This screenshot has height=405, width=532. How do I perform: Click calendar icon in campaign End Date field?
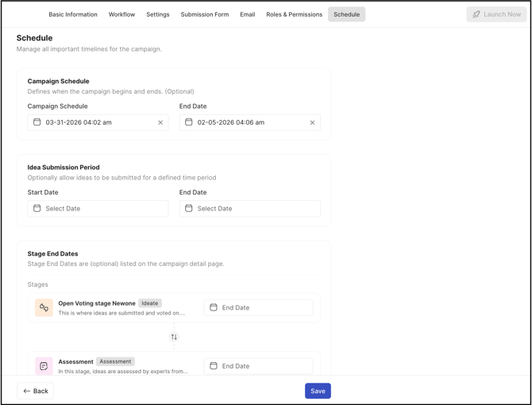click(x=189, y=122)
